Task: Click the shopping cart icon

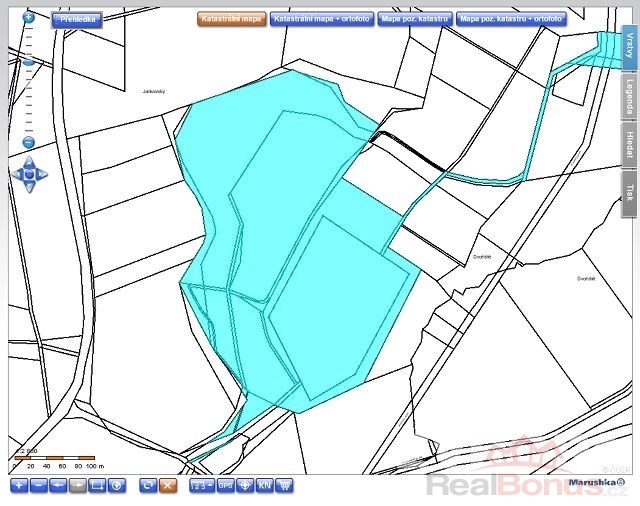Action: click(x=284, y=485)
